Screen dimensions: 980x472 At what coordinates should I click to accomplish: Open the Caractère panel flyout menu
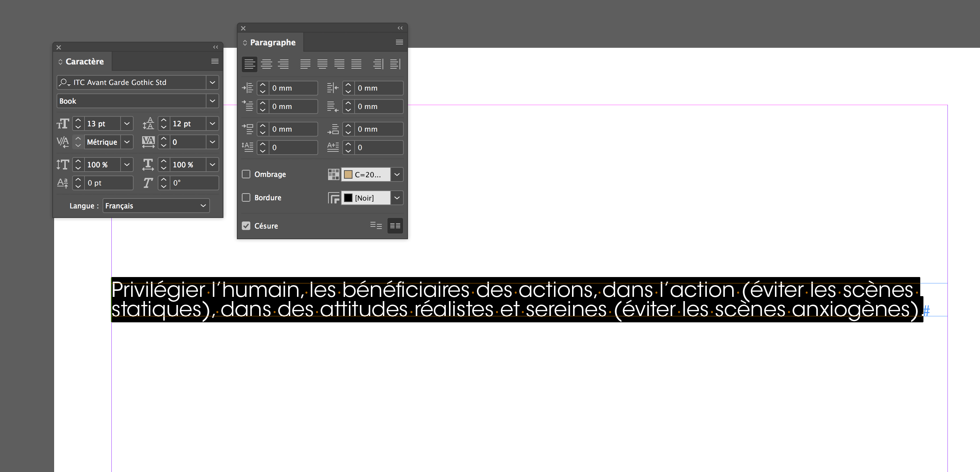point(215,61)
